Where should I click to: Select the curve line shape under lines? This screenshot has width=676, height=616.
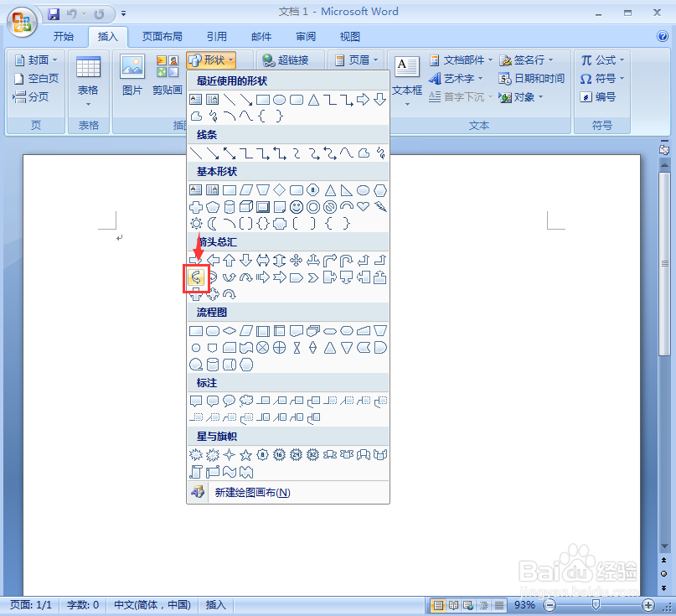(347, 153)
